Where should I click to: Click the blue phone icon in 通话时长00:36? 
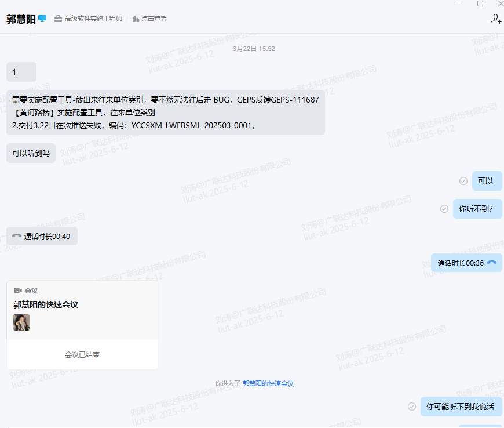click(x=492, y=263)
